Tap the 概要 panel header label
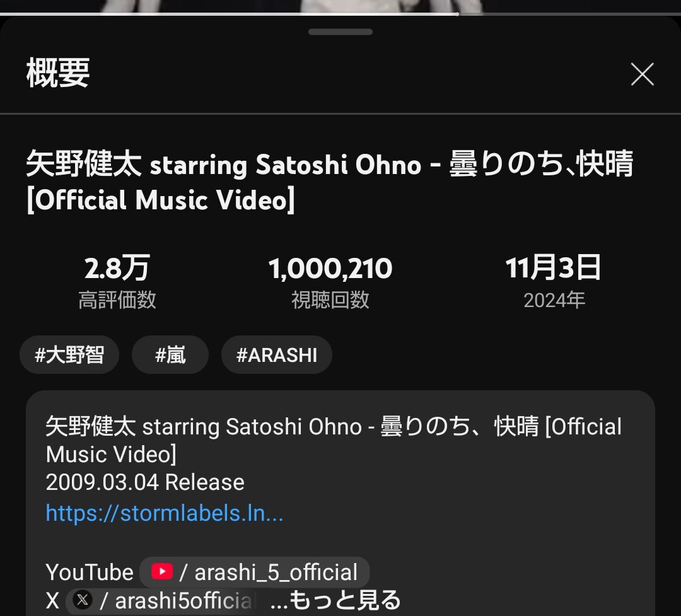 58,73
